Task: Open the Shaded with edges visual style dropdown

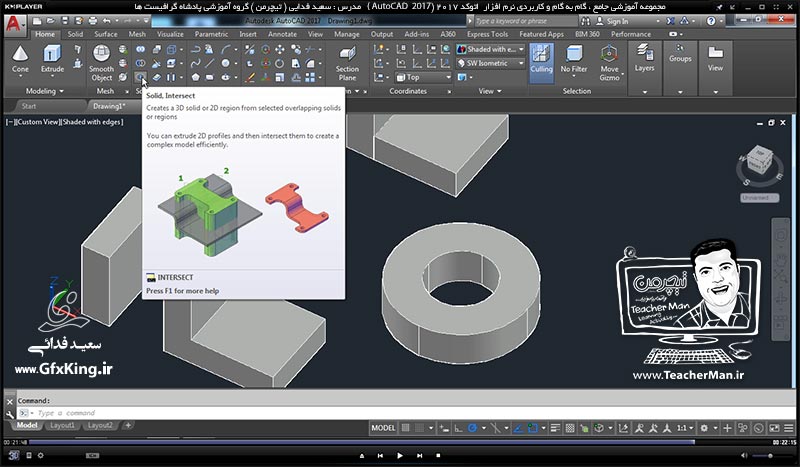Action: coord(490,50)
